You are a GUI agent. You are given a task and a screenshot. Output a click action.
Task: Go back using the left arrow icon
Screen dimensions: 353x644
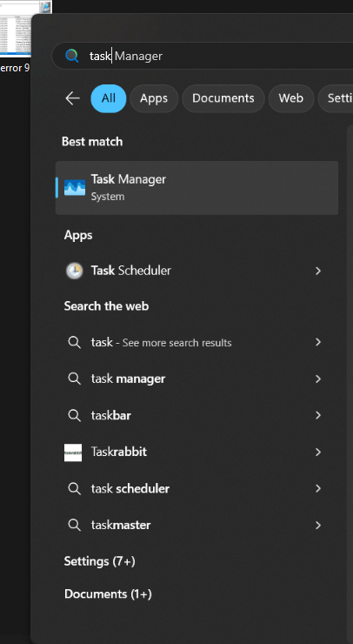(x=73, y=98)
